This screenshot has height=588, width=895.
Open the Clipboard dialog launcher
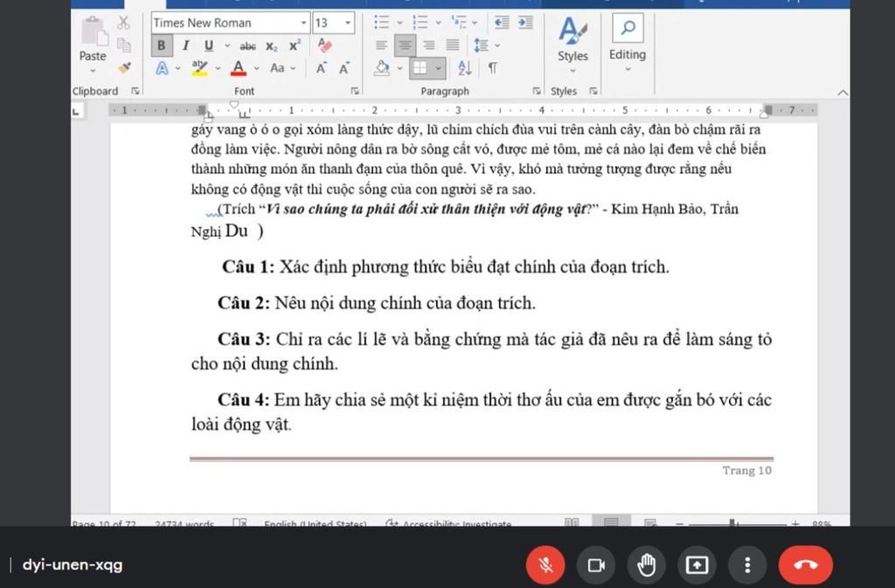(x=135, y=91)
